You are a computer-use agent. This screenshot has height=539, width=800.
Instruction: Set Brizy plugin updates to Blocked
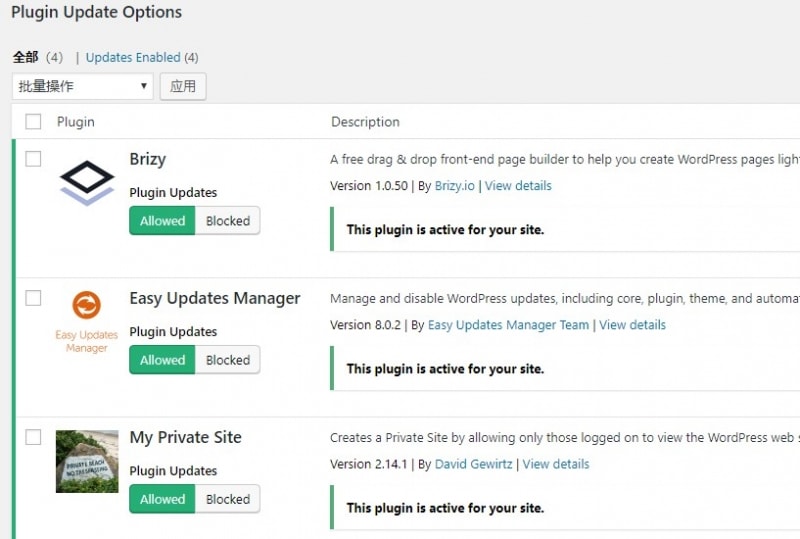coord(228,221)
